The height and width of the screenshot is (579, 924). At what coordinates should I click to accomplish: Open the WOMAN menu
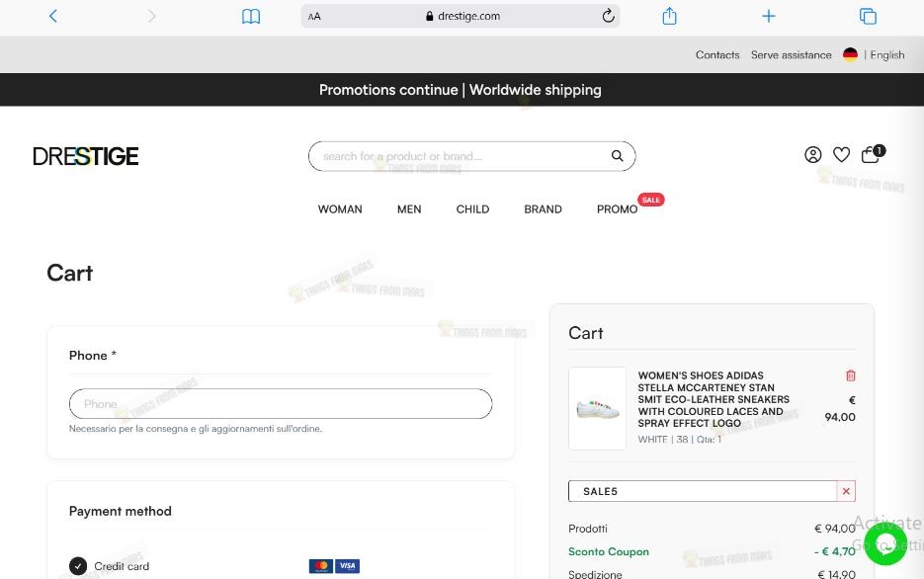pyautogui.click(x=340, y=209)
